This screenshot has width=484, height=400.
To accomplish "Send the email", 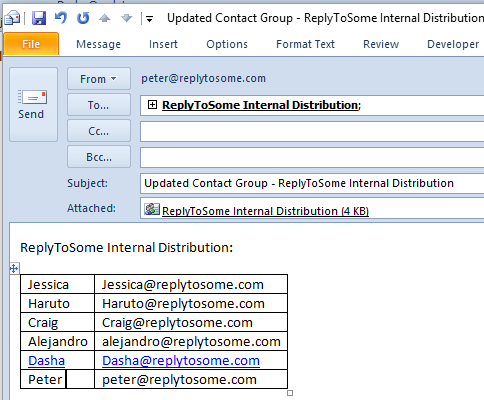I will coord(33,105).
